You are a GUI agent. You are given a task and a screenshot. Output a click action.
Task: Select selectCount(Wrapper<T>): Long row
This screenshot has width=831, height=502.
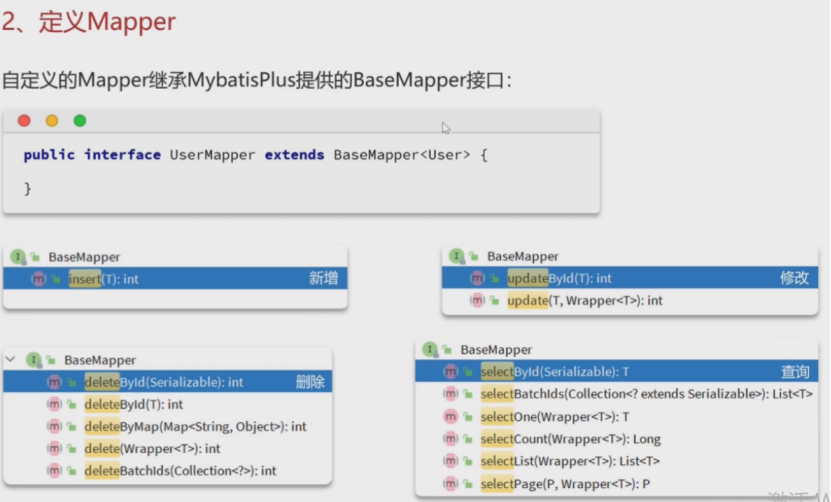coord(617,439)
